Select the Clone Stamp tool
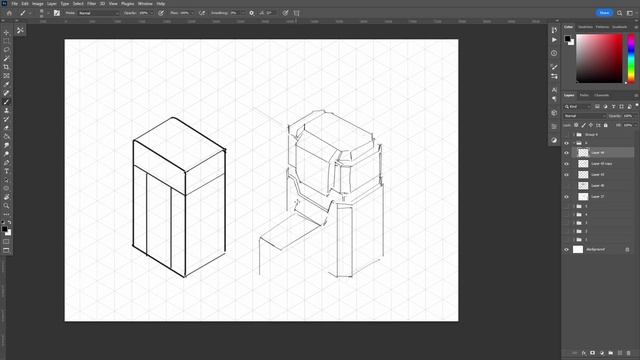 pos(6,111)
